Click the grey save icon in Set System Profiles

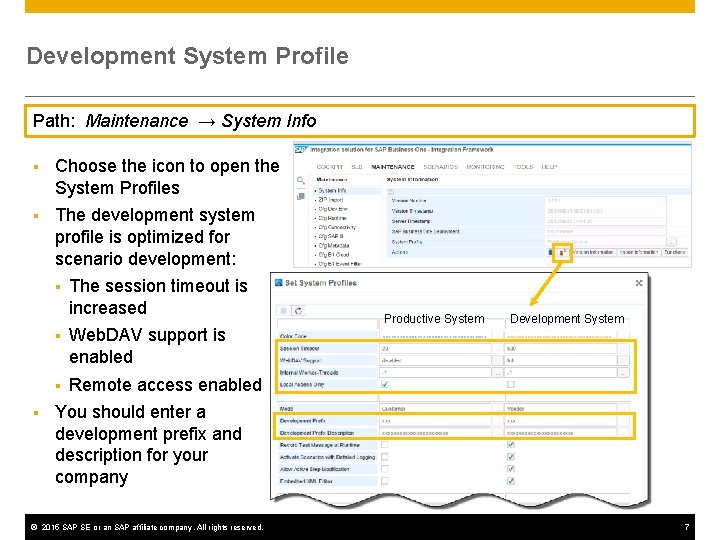tap(284, 311)
